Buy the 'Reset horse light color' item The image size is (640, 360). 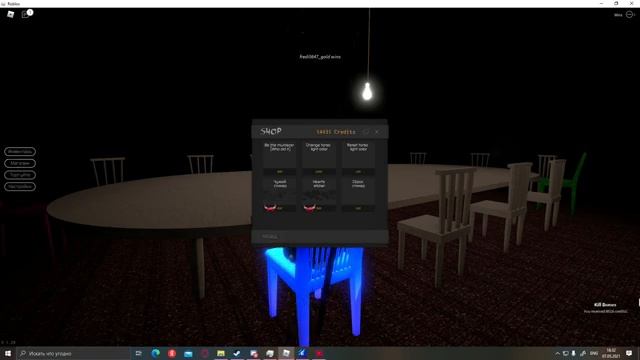tap(358, 171)
